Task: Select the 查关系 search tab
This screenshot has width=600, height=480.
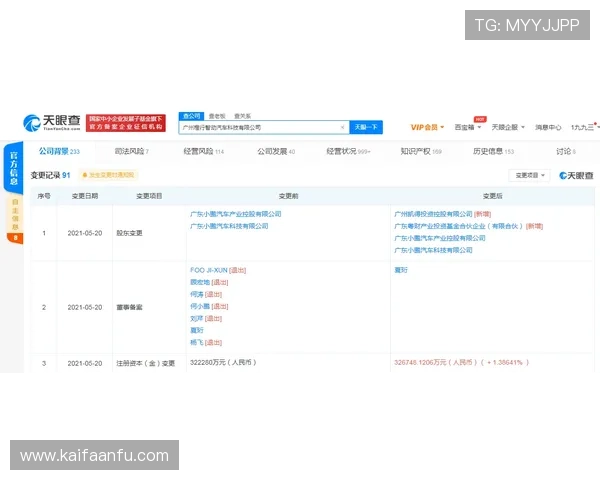Action: [x=243, y=116]
